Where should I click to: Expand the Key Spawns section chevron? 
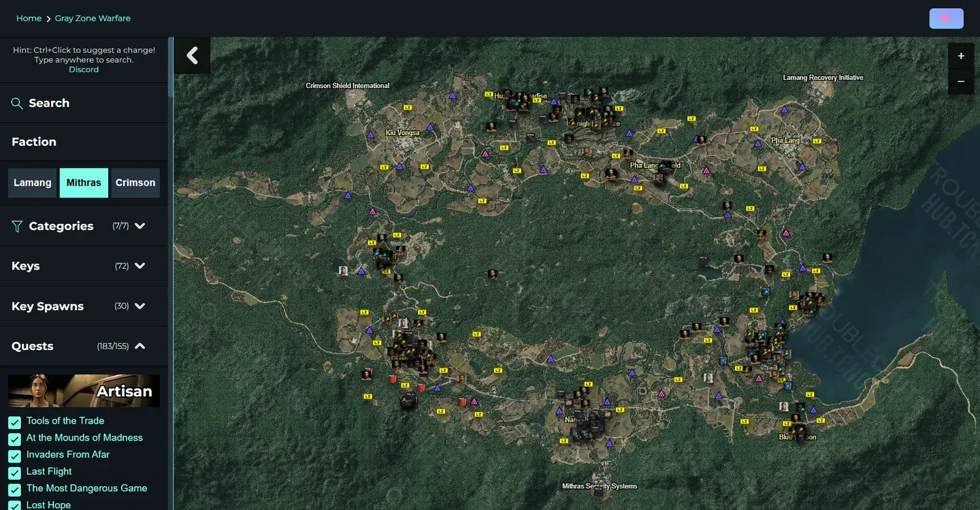(140, 306)
